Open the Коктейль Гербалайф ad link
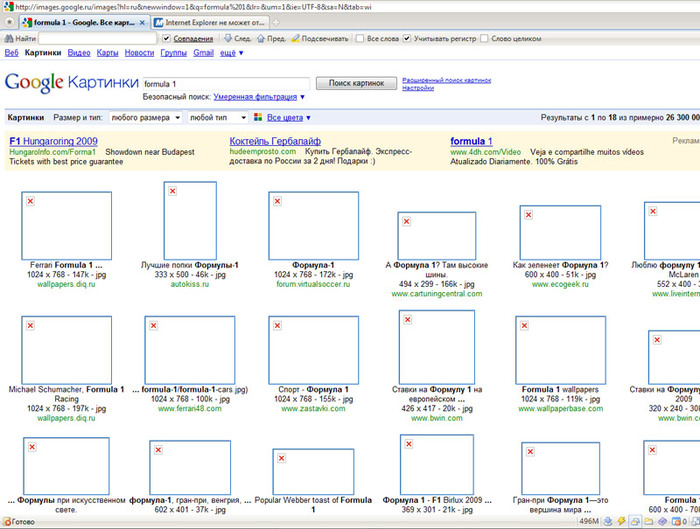Viewport: 700px width, 529px height. coord(275,141)
